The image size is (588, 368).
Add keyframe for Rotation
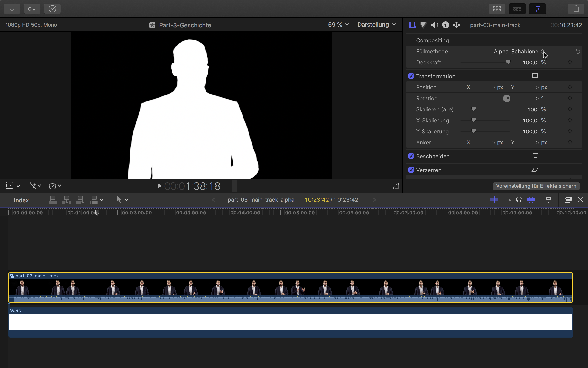(570, 98)
